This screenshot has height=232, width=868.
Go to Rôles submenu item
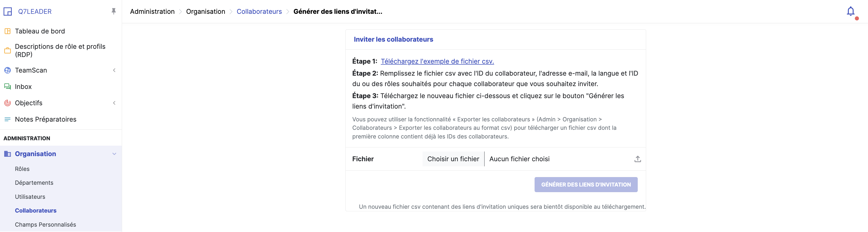(x=22, y=169)
